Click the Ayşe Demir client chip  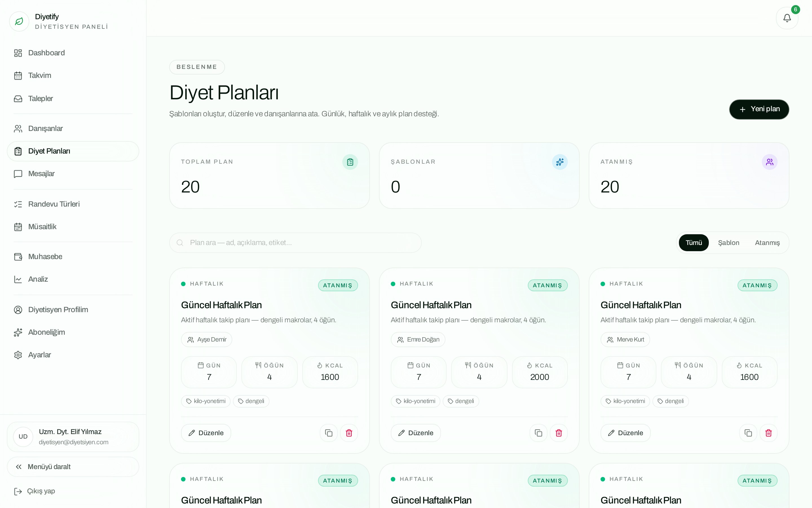206,340
